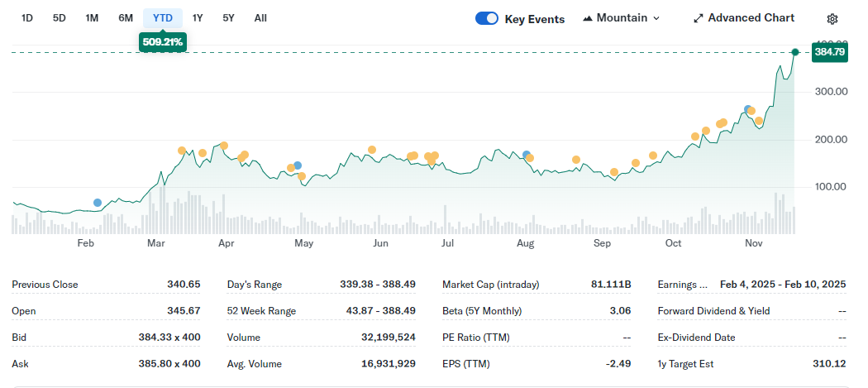Click blue event marker in early November
This screenshot has height=388, width=868.
747,109
